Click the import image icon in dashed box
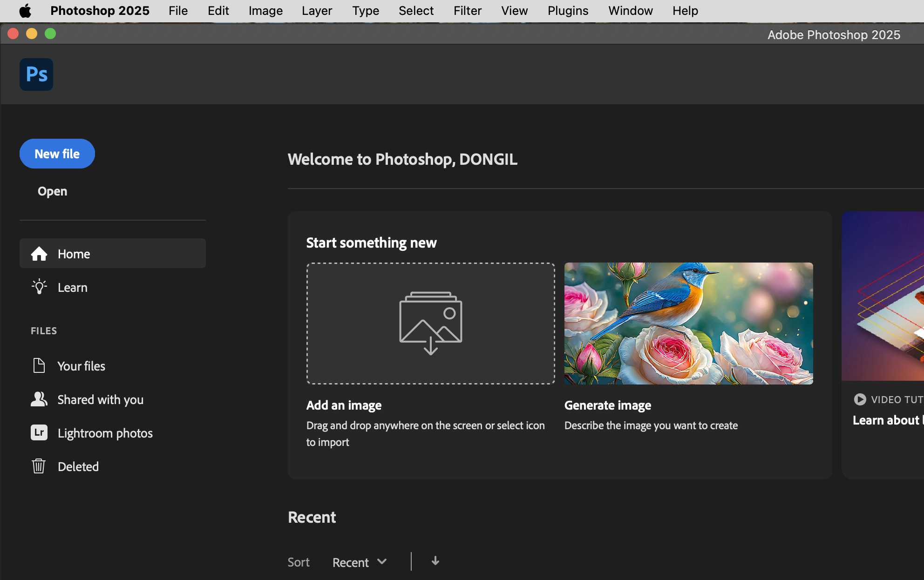924x580 pixels. tap(431, 323)
